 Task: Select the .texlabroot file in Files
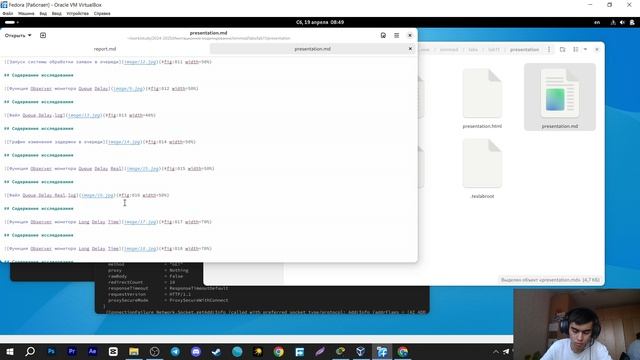(482, 169)
